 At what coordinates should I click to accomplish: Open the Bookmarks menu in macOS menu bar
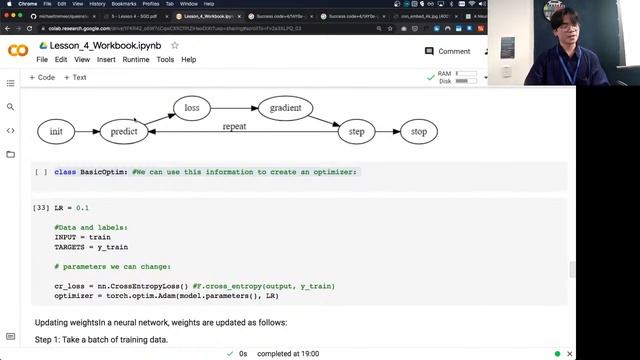pos(124,4)
